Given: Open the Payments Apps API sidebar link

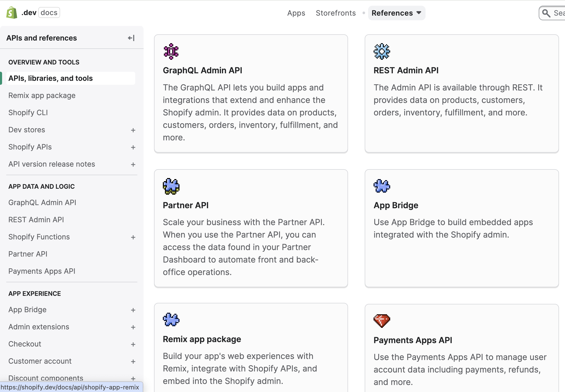Looking at the screenshot, I should coord(42,271).
